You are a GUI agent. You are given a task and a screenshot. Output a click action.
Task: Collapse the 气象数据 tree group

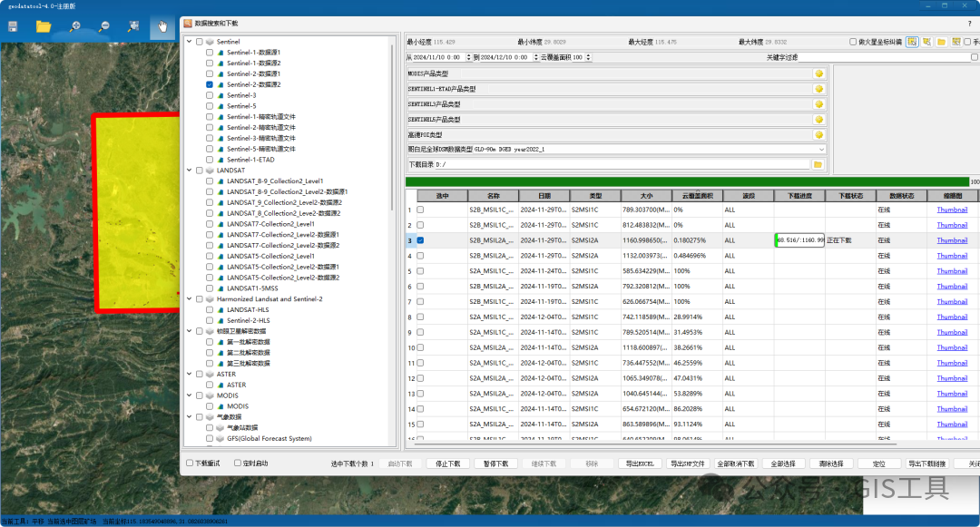(190, 417)
